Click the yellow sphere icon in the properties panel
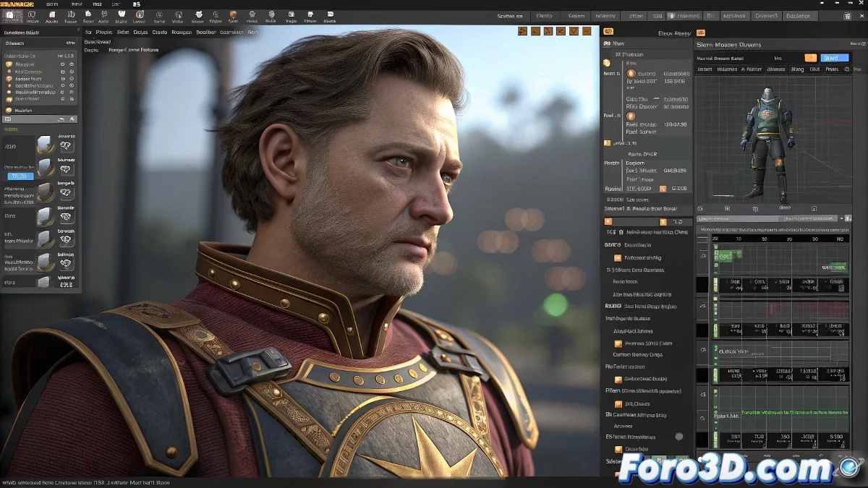The width and height of the screenshot is (868, 488). [607, 64]
